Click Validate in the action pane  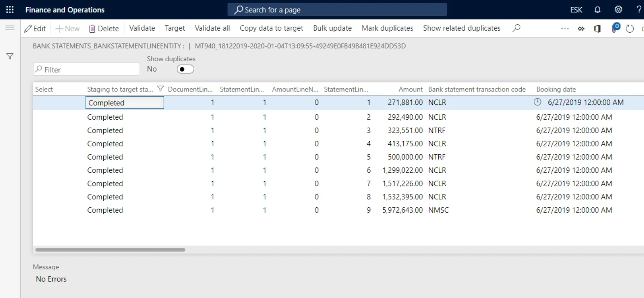point(142,28)
